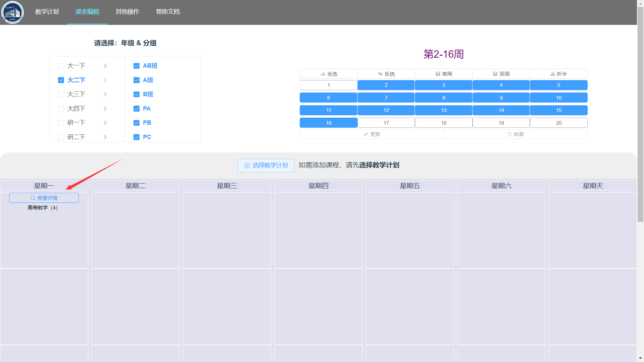The width and height of the screenshot is (644, 362).
Task: Click 查看详情 for 高等数学 on Monday
Action: [44, 198]
